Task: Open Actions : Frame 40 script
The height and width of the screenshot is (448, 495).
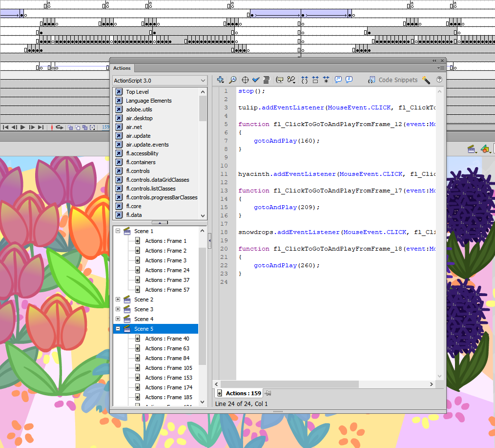Action: coord(167,339)
